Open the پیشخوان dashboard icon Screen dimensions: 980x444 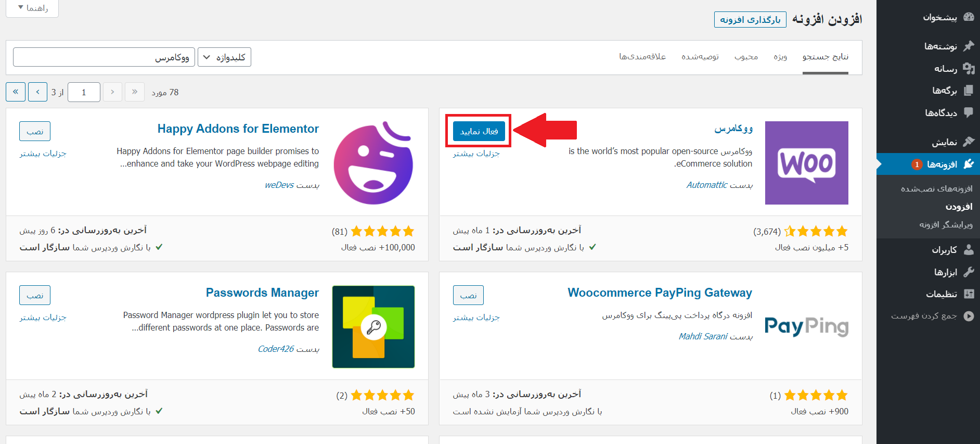point(969,17)
